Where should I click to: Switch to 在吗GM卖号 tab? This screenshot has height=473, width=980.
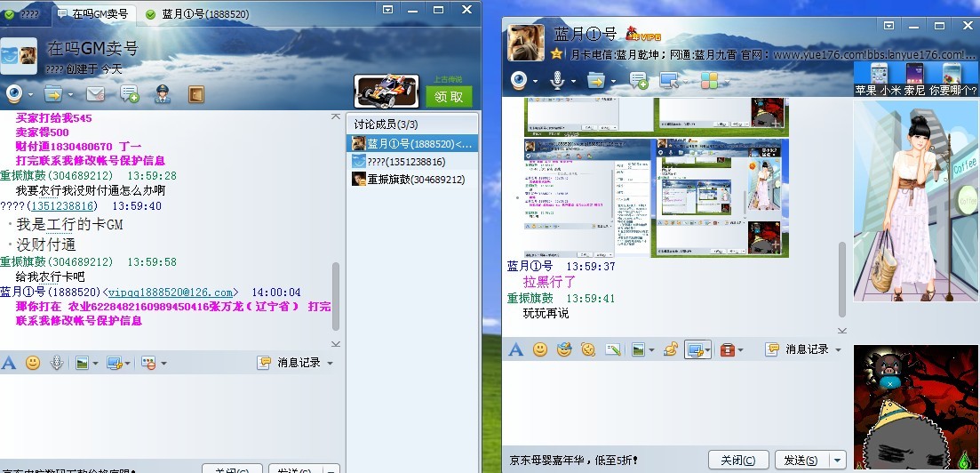click(x=93, y=13)
